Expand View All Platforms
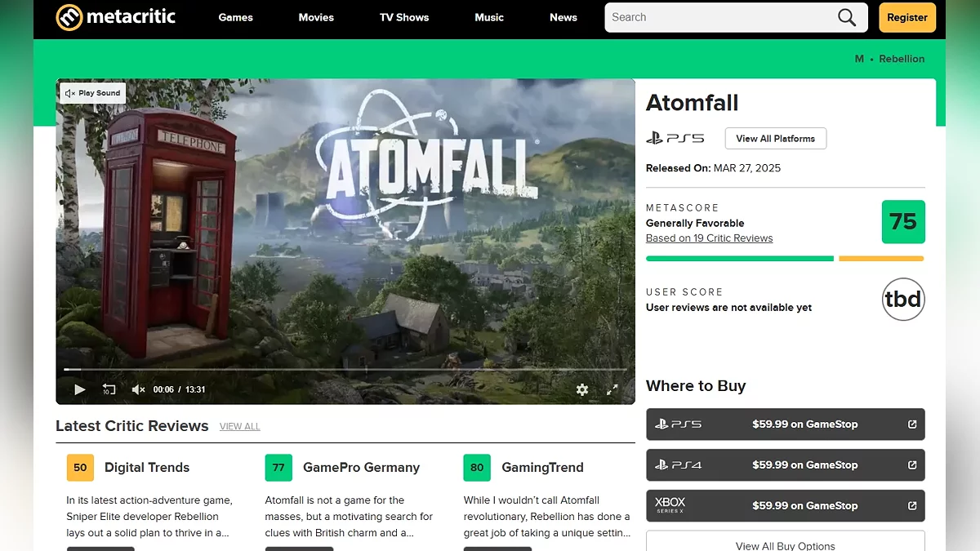Screen dimensions: 980x551 pos(775,139)
